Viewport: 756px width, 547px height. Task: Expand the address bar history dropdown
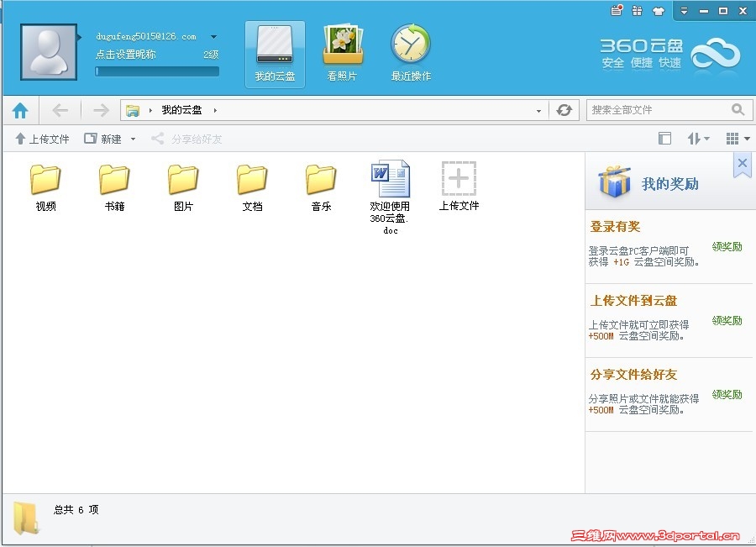538,111
